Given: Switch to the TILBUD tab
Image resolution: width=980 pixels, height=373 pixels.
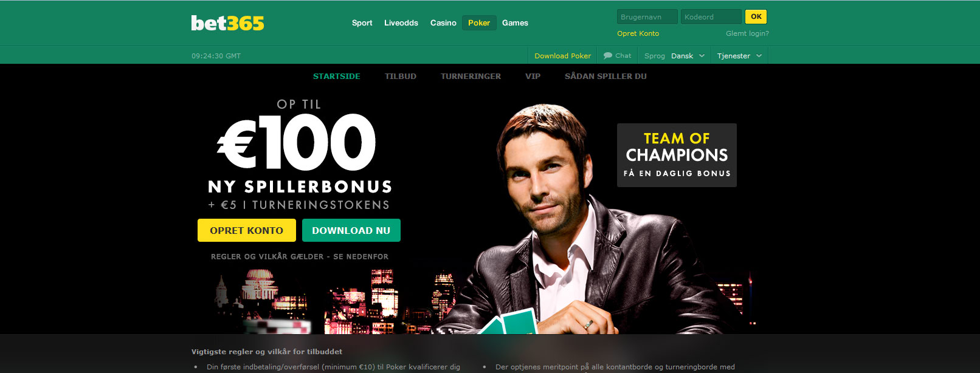Looking at the screenshot, I should [x=401, y=76].
